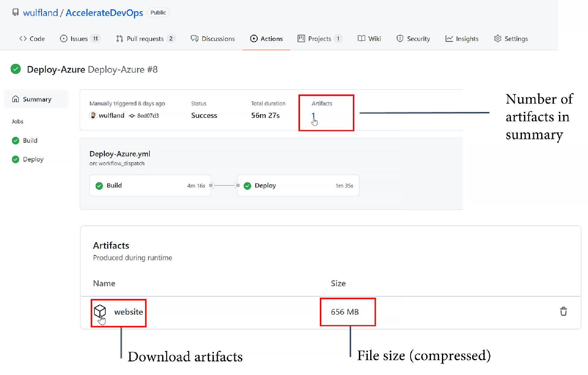Click the Deploy-Azure workflow name heading

pos(56,69)
